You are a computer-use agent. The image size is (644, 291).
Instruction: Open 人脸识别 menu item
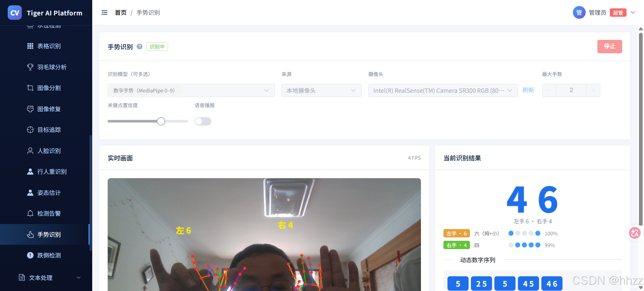[x=46, y=151]
